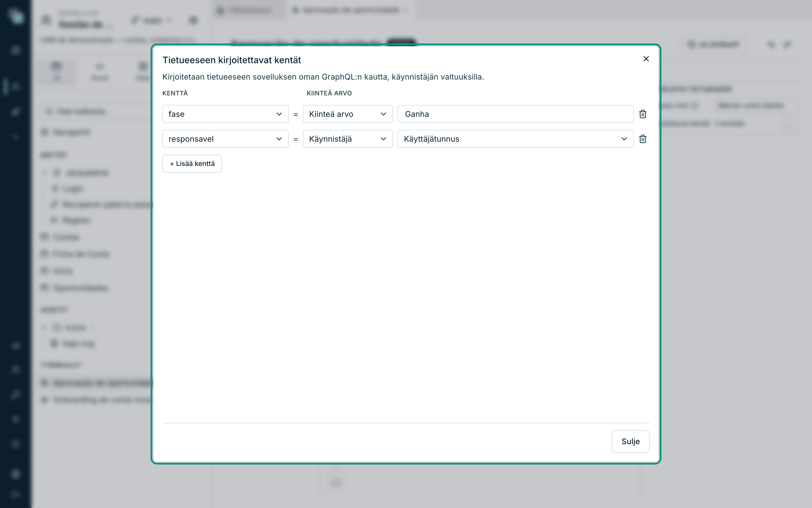Delete the fase field row
The height and width of the screenshot is (508, 812).
643,114
